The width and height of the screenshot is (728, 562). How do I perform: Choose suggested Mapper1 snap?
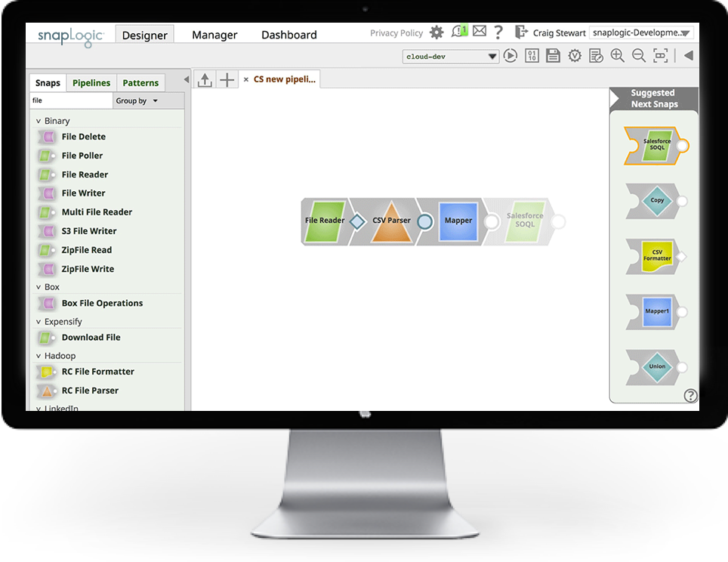pyautogui.click(x=656, y=312)
